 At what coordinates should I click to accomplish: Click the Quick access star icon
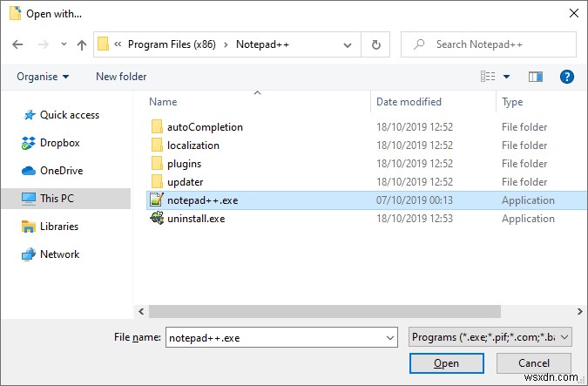coord(29,115)
